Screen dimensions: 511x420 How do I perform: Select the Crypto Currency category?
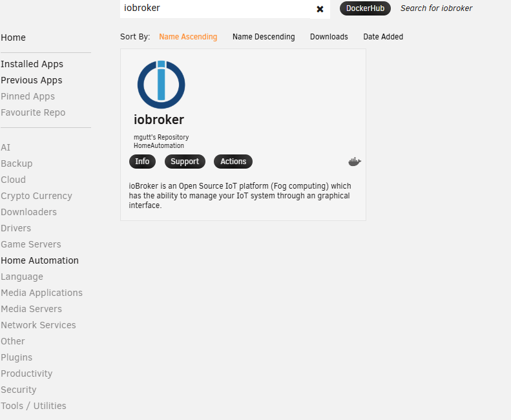click(36, 196)
